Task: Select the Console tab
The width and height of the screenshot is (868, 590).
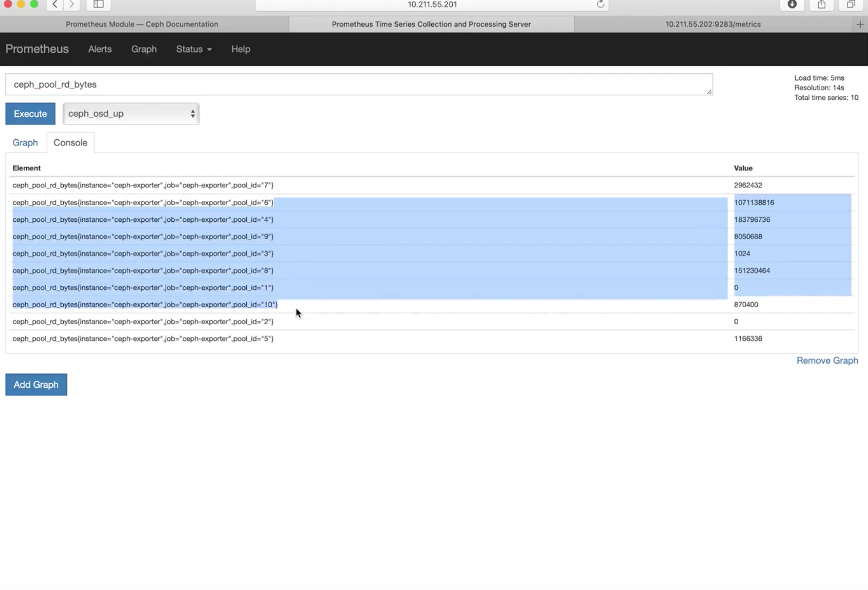Action: pyautogui.click(x=70, y=143)
